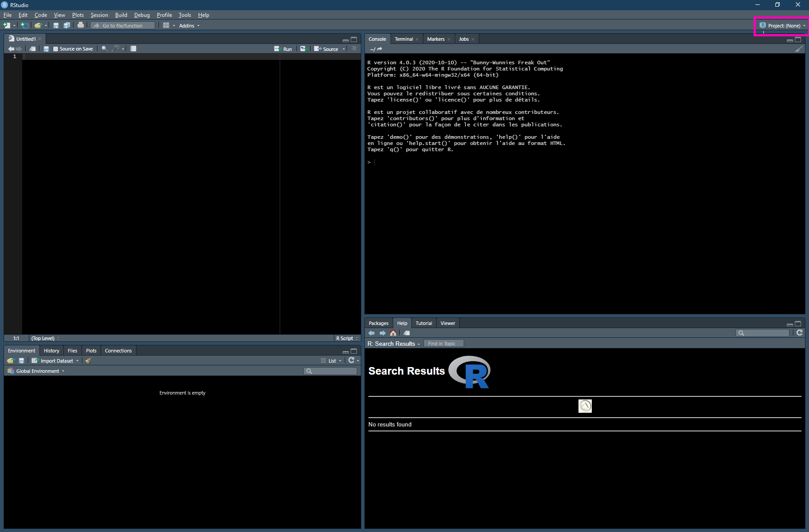Click the Run button
The height and width of the screenshot is (532, 809).
(283, 49)
